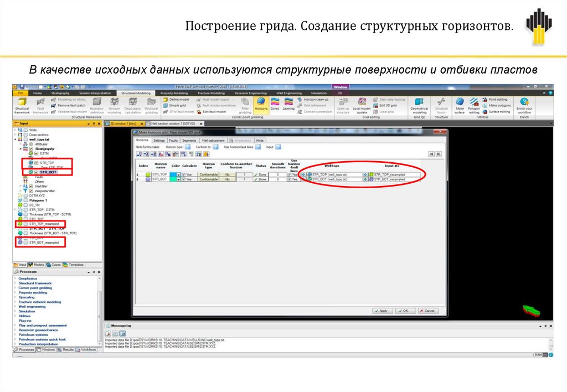Check the STR_BOT_resampled box in Input tree
This screenshot has width=567, height=392.
point(25,243)
